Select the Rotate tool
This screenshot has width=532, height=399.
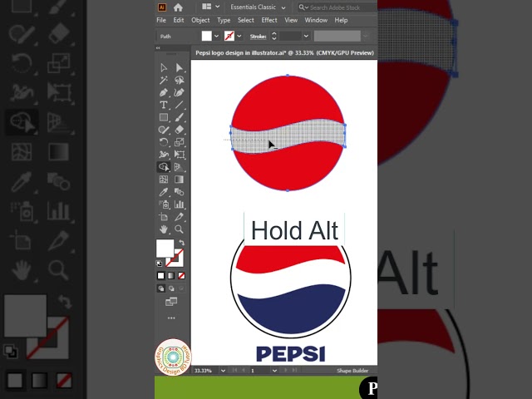pyautogui.click(x=164, y=142)
